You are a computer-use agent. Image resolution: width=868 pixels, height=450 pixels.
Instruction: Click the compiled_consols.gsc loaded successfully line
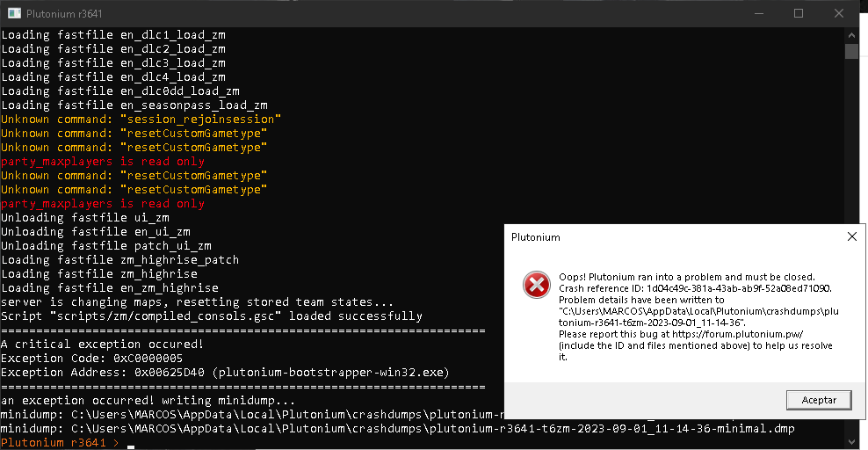[212, 316]
